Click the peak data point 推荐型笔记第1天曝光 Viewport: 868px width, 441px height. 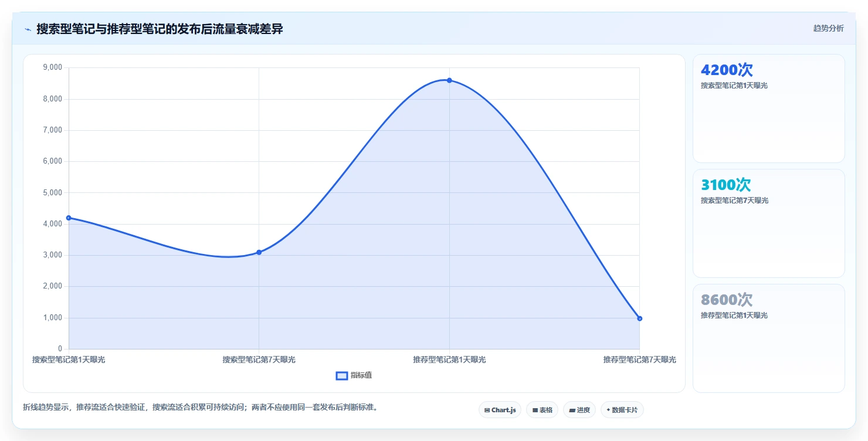[x=449, y=80]
